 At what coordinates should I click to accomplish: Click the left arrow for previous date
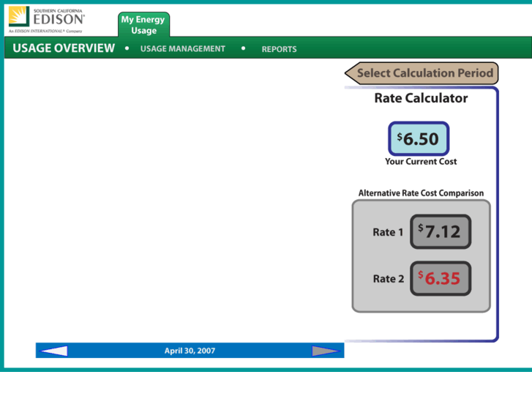coord(54,351)
